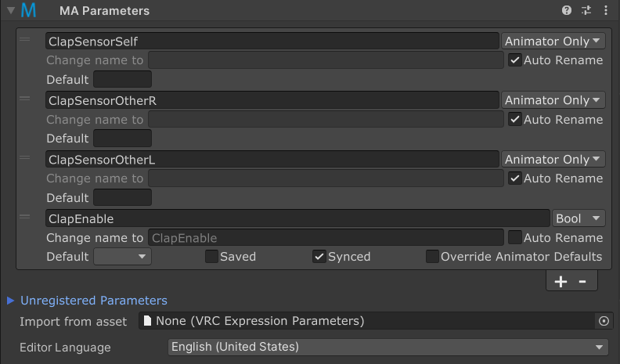Uncheck Synced for ClapEnable
The width and height of the screenshot is (620, 364).
click(x=319, y=257)
